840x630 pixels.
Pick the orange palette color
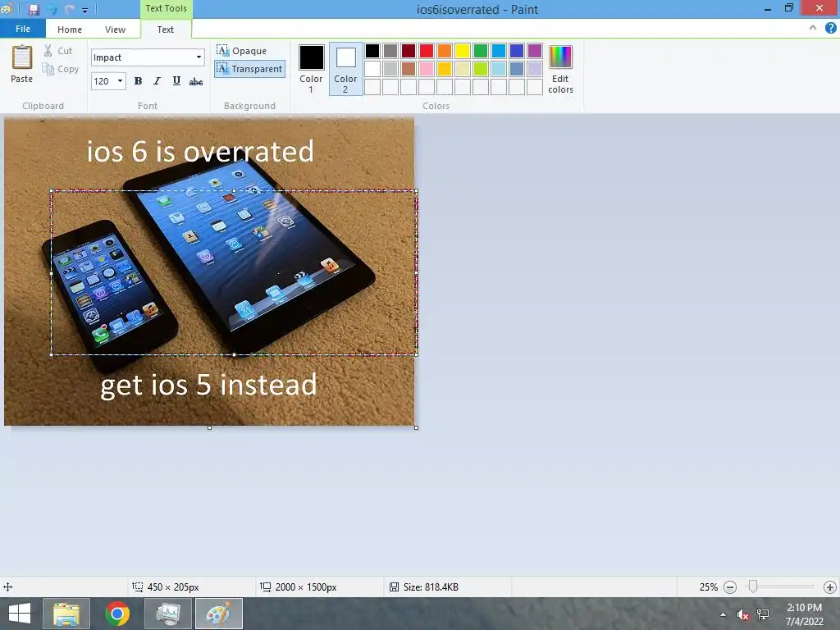[445, 51]
